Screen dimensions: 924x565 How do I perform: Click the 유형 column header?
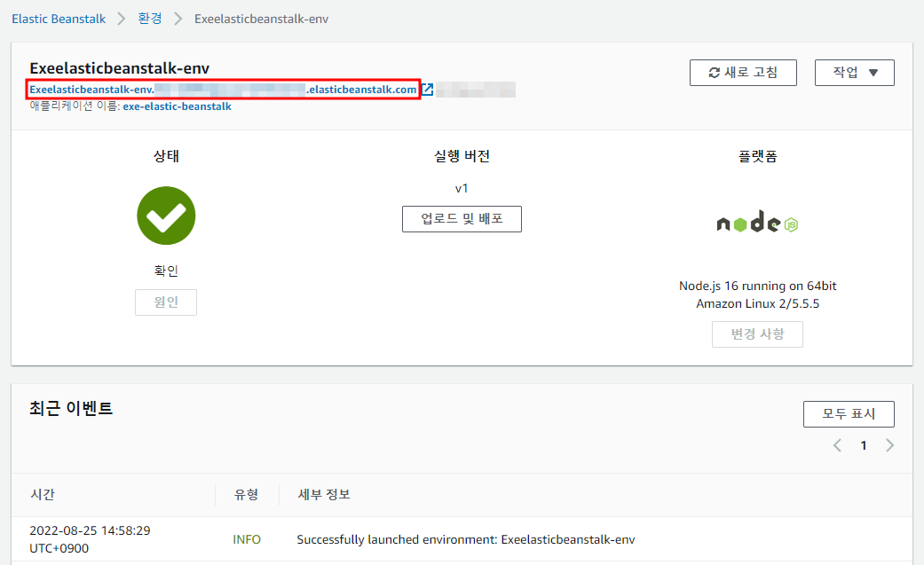tap(247, 494)
